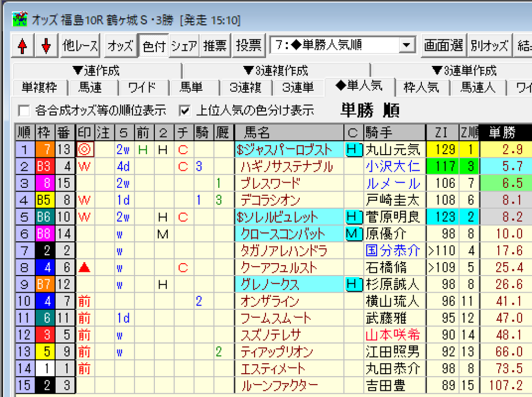The image size is (532, 397).
Task: Click the red down arrow button
Action: click(x=46, y=46)
